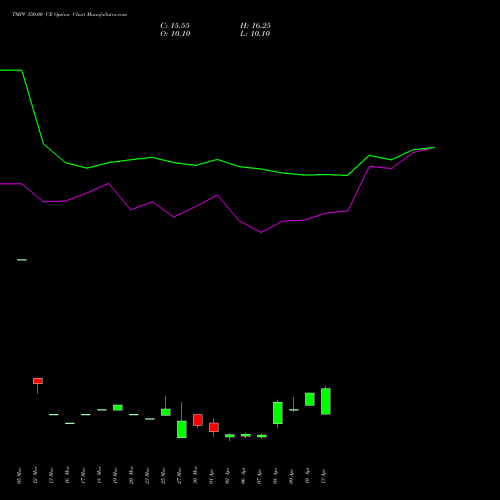The width and height of the screenshot is (500, 500).
Task: Click the high value H: 16.25
Action: pos(255,26)
